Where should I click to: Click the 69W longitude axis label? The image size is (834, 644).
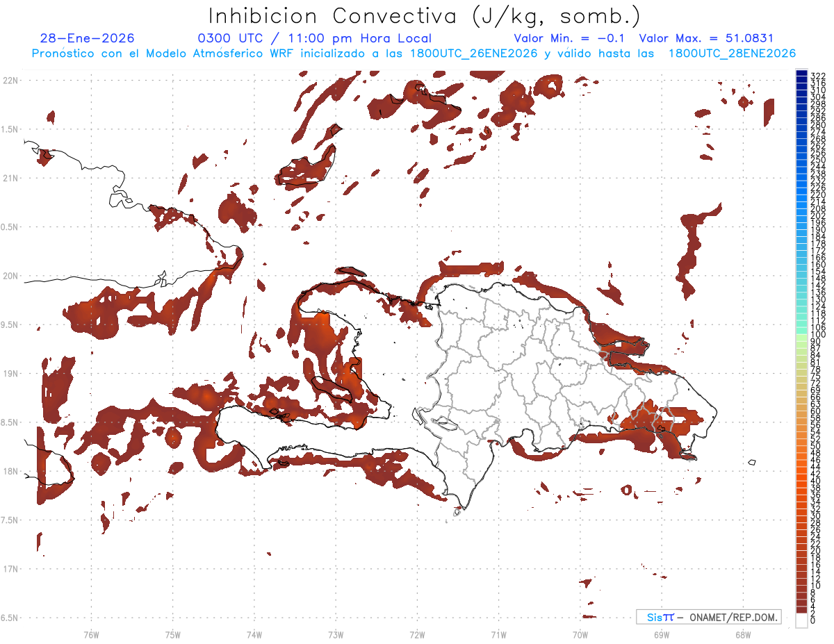pos(661,634)
